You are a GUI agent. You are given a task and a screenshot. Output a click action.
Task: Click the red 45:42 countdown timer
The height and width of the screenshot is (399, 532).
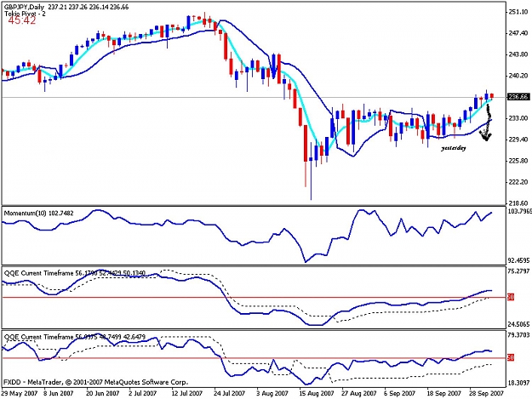click(x=22, y=20)
